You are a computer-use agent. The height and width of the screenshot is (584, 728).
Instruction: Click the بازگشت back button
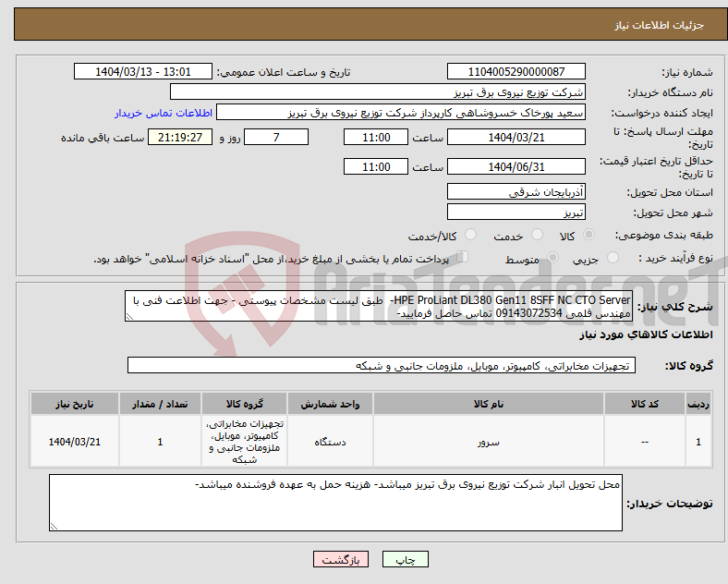coord(341,559)
